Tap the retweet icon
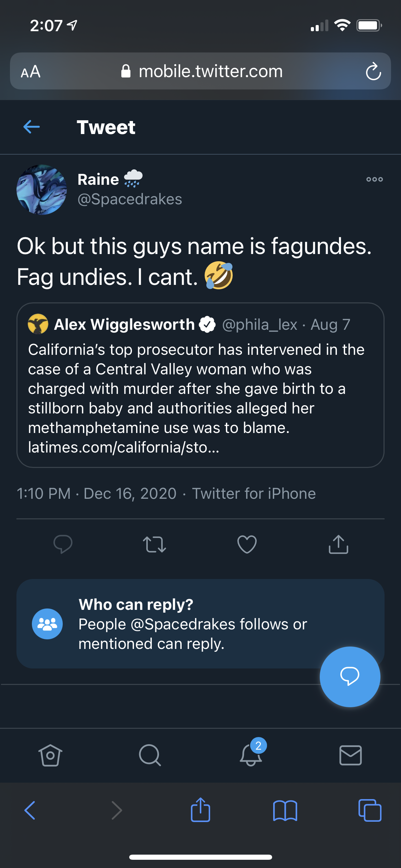Image resolution: width=401 pixels, height=868 pixels. 155,544
